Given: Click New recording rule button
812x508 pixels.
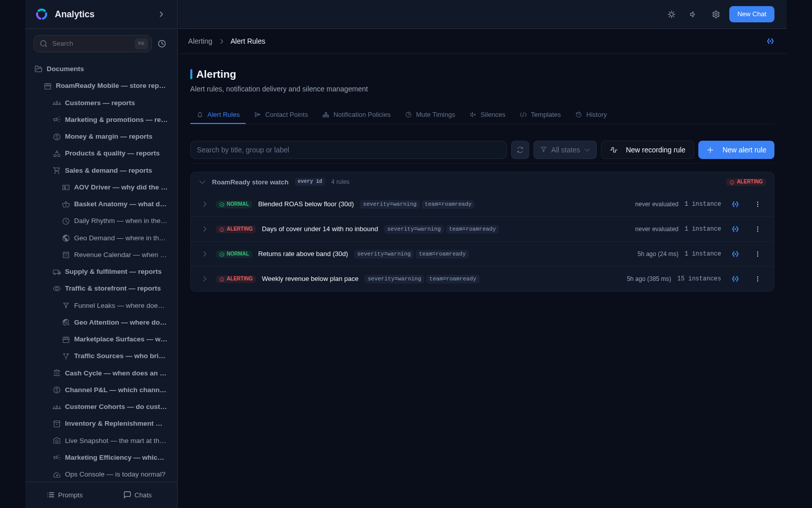Looking at the screenshot, I should click(x=648, y=150).
